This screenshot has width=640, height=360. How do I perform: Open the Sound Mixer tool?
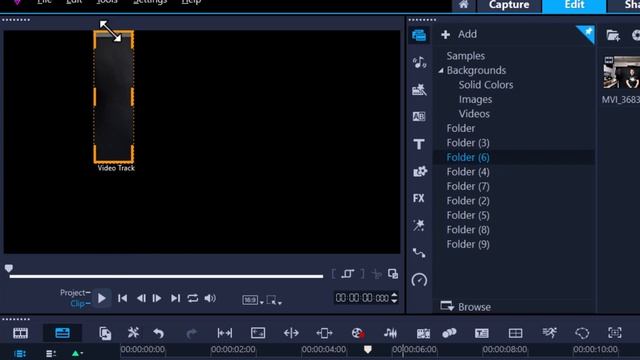pyautogui.click(x=390, y=333)
